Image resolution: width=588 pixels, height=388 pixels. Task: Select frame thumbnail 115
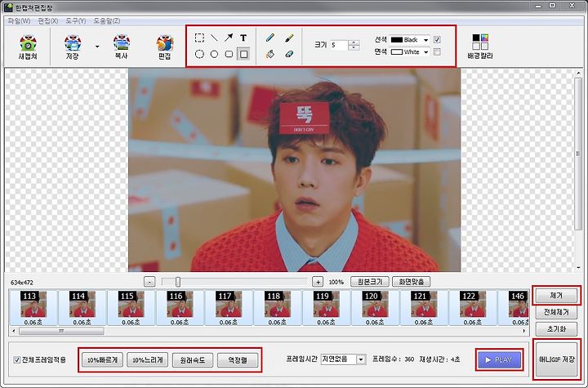[131, 308]
